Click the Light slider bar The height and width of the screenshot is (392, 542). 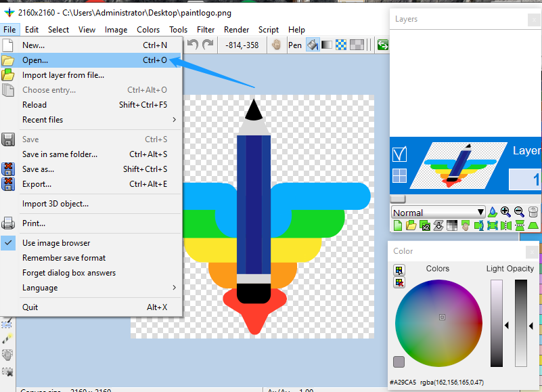point(497,323)
